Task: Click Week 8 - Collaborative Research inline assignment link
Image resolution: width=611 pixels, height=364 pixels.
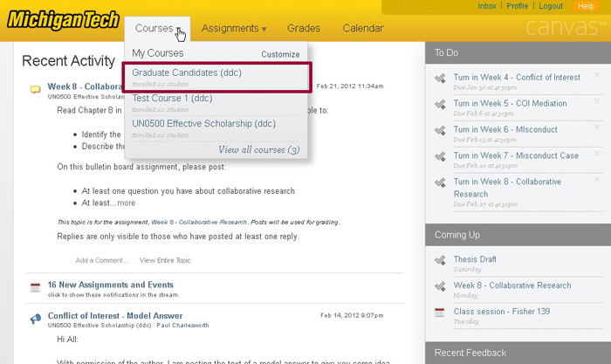Action: [199, 222]
